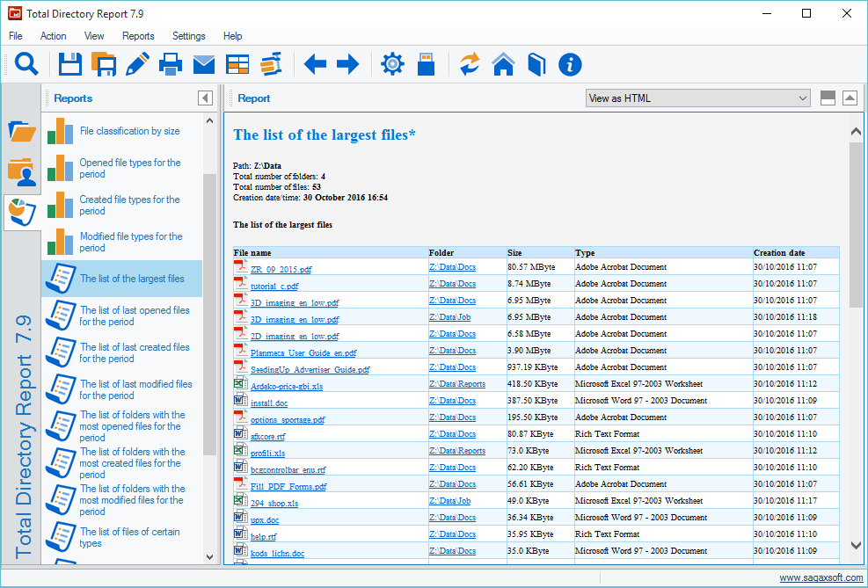
Task: Select The list of the largest files
Action: coord(122,279)
